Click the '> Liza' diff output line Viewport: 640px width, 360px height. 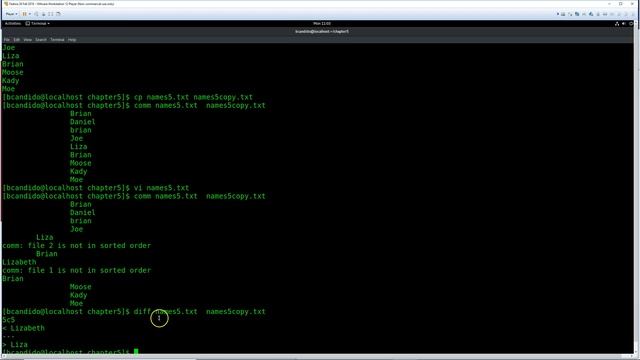pyautogui.click(x=15, y=344)
